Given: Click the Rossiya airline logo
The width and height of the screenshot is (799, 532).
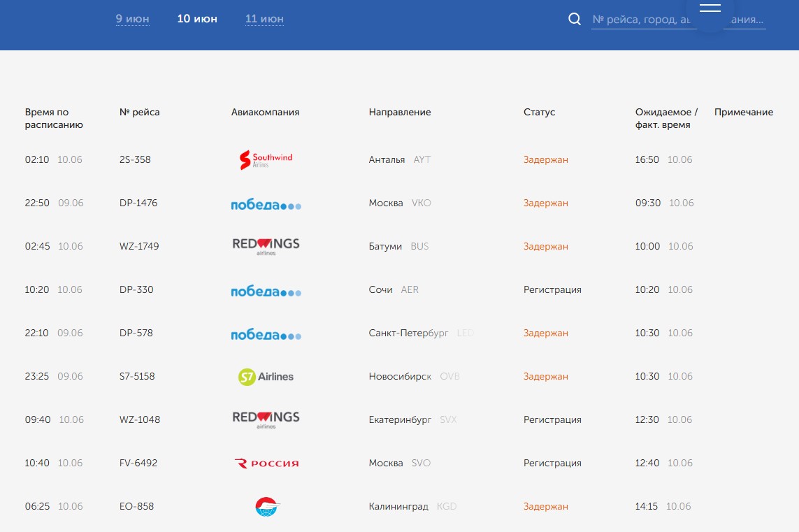Looking at the screenshot, I should click(x=266, y=463).
